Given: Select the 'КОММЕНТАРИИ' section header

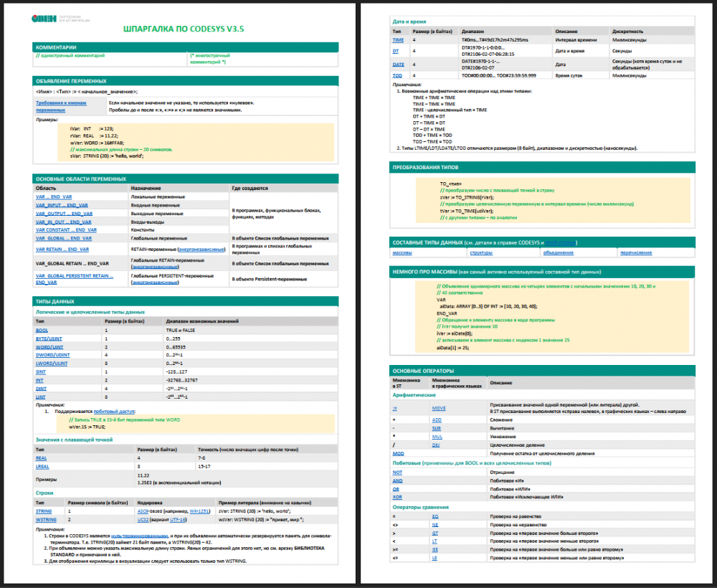Looking at the screenshot, I should coord(185,47).
